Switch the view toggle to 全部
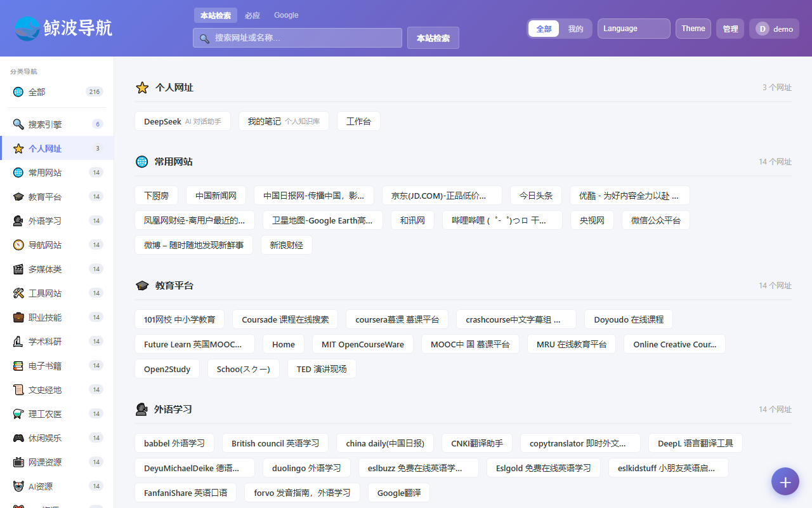Screen dimensions: 812x508 544,29
